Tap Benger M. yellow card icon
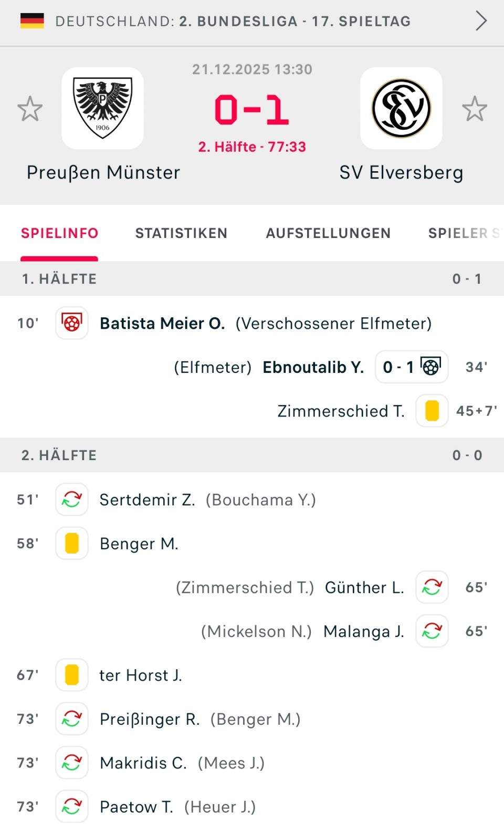The height and width of the screenshot is (833, 504). point(72,544)
